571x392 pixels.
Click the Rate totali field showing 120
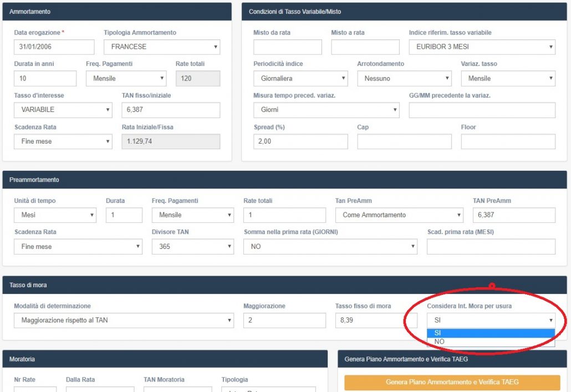(x=198, y=78)
